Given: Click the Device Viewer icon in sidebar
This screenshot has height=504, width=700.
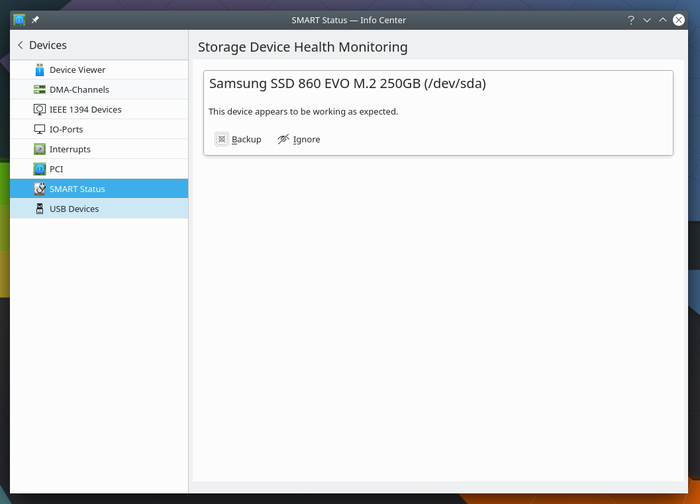Looking at the screenshot, I should (x=40, y=70).
